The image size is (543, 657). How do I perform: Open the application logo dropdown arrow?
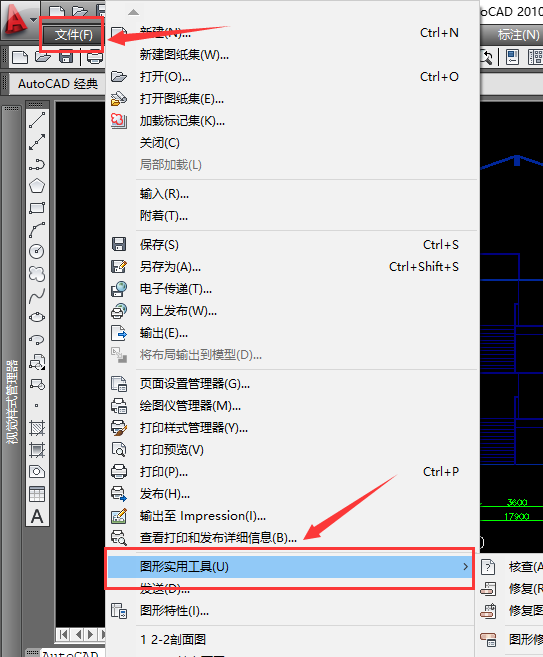coord(34,20)
